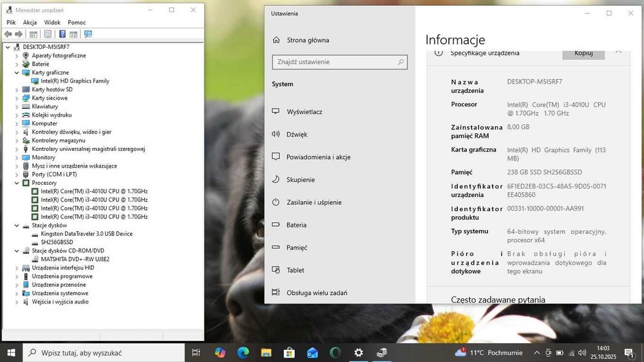Viewport: 644px width, 362px height.
Task: Open Task View from the taskbar
Action: (x=196, y=352)
